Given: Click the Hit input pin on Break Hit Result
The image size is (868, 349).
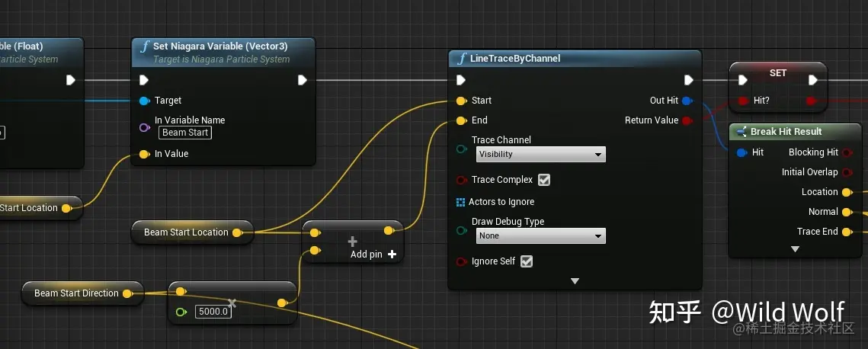Looking at the screenshot, I should click(x=742, y=152).
